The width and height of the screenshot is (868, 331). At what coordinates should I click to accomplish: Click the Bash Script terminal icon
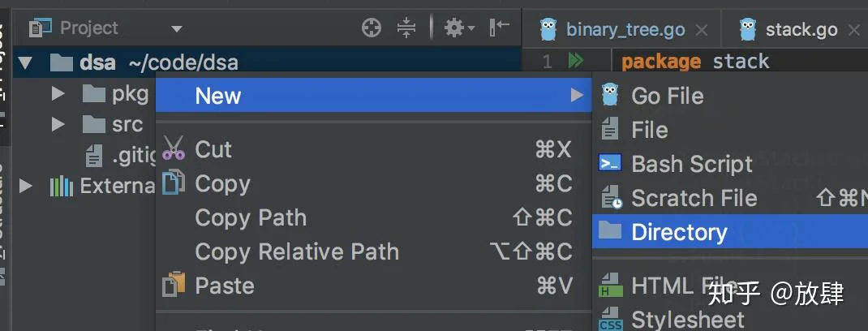[x=610, y=163]
